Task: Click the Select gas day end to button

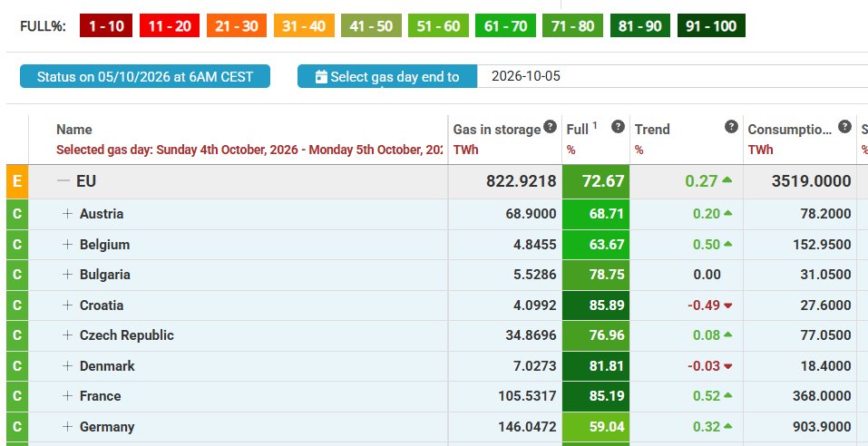Action: point(387,76)
